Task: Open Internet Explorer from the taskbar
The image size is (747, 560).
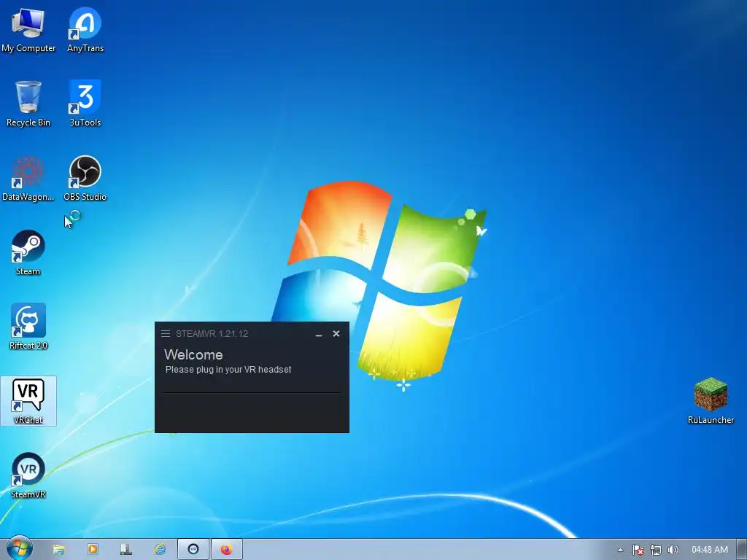Action: pos(160,549)
